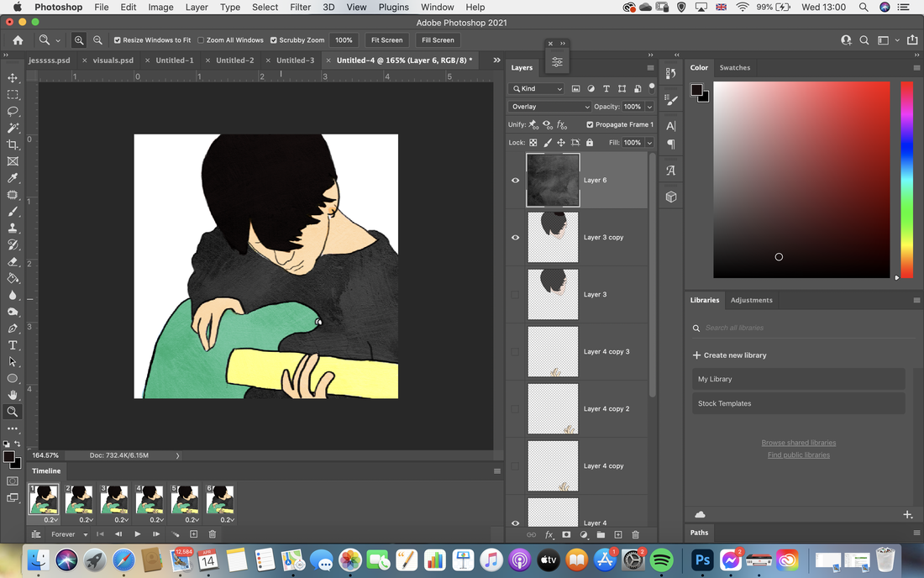Enable Zoom All Windows checkbox
924x578 pixels.
click(201, 40)
